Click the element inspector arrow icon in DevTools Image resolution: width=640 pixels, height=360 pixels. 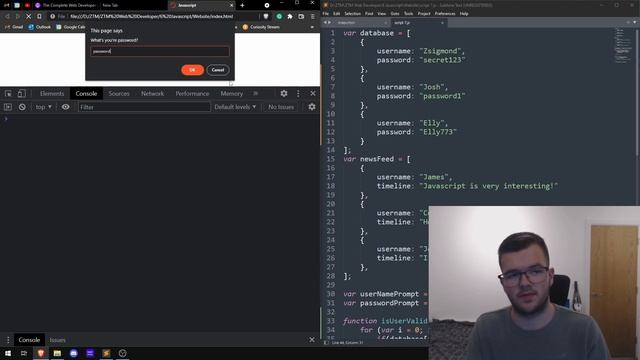pos(8,93)
